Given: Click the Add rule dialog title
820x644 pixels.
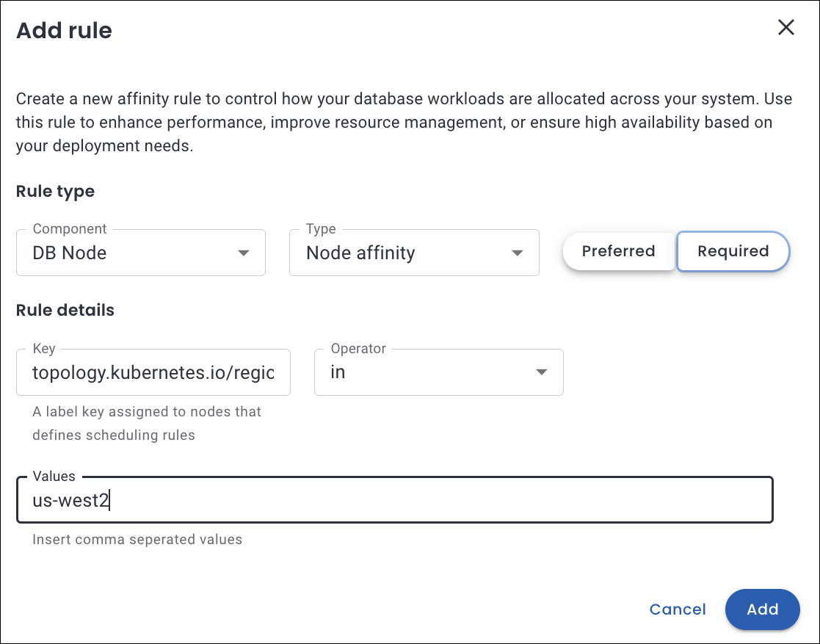Looking at the screenshot, I should (x=64, y=31).
